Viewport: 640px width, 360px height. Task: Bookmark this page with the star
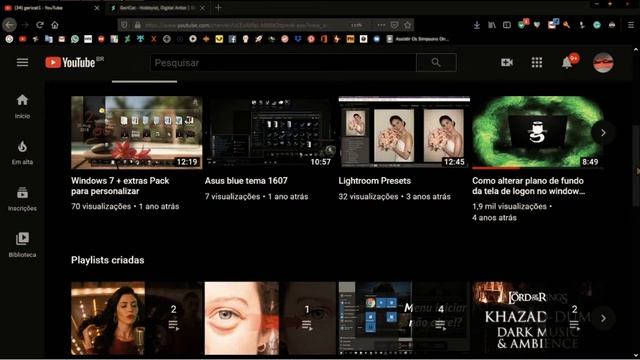click(407, 25)
